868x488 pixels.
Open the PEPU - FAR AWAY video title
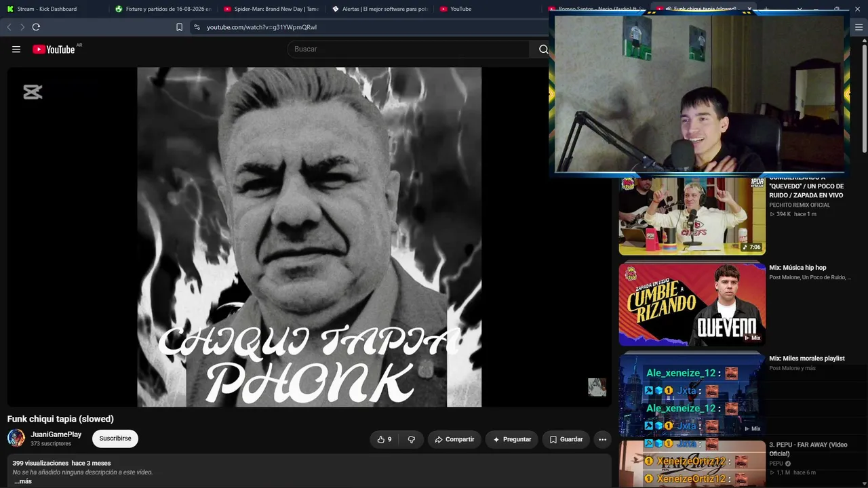[x=808, y=449]
